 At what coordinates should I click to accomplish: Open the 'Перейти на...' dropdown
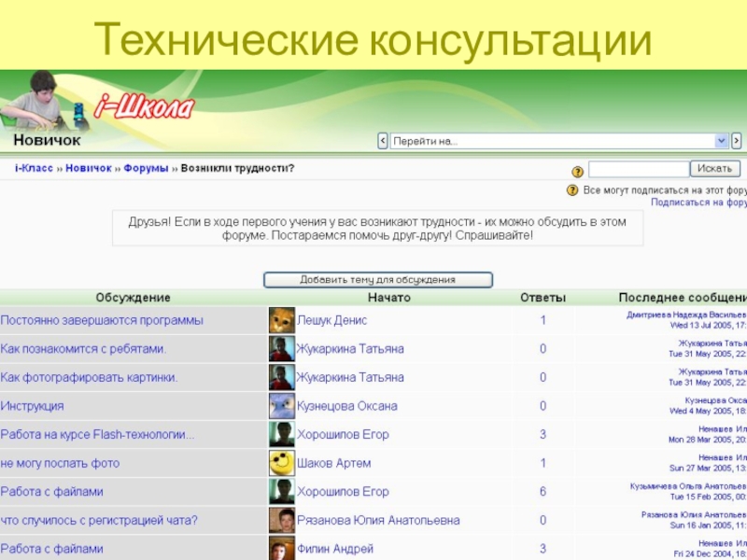558,141
